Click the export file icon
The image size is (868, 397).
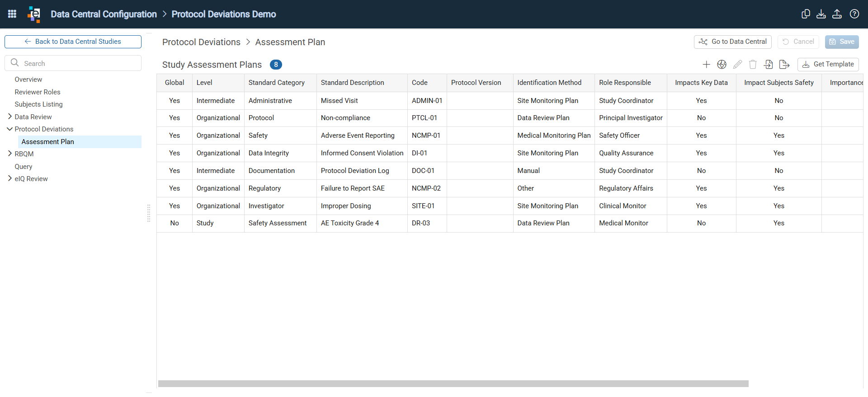(784, 65)
